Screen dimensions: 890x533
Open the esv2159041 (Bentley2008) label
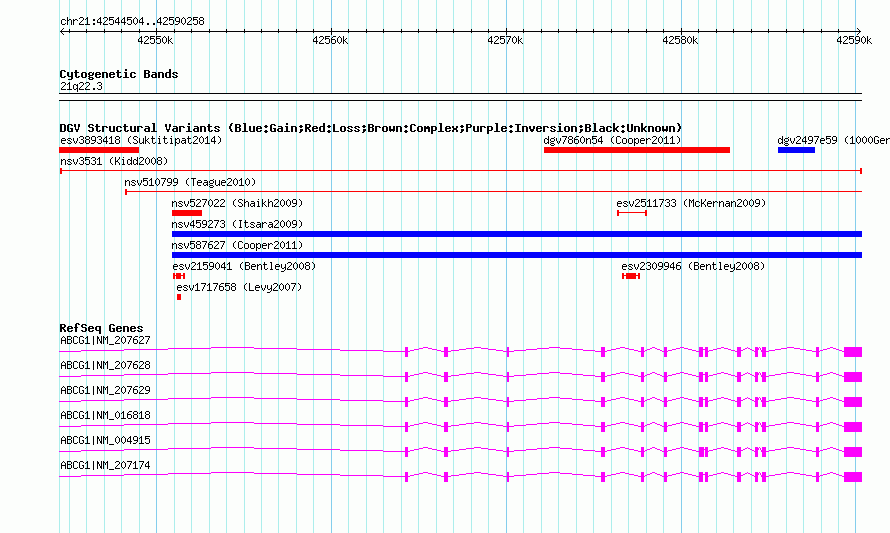tap(244, 266)
